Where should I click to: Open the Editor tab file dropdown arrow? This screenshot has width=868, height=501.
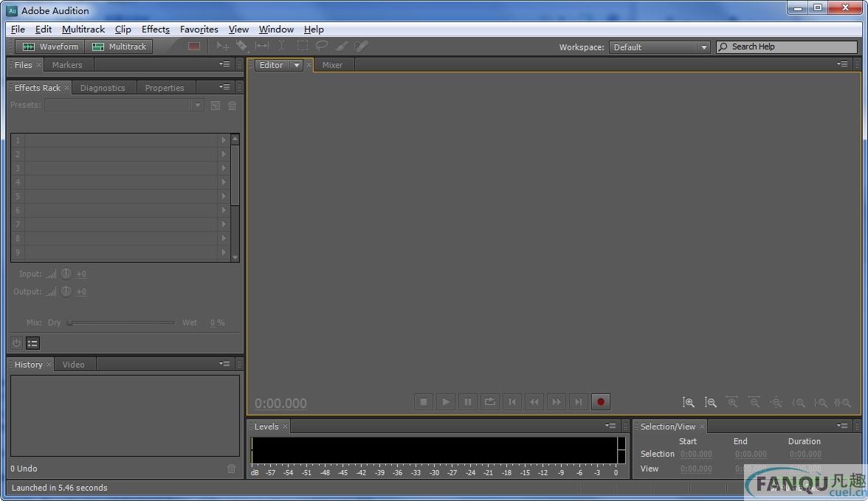pyautogui.click(x=297, y=66)
